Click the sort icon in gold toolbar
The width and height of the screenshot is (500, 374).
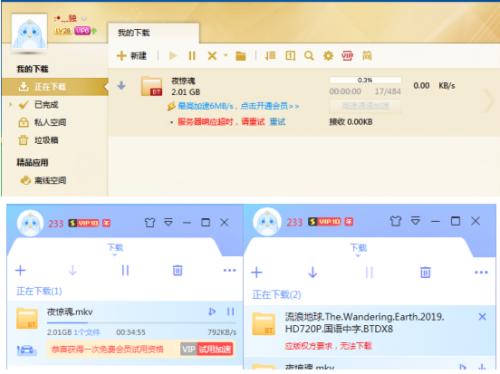tap(270, 56)
